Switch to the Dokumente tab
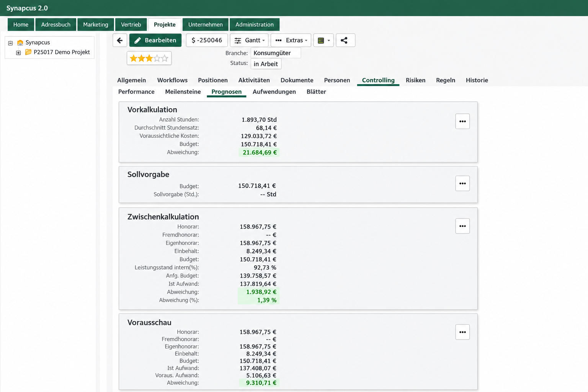Image resolution: width=588 pixels, height=392 pixels. point(297,80)
